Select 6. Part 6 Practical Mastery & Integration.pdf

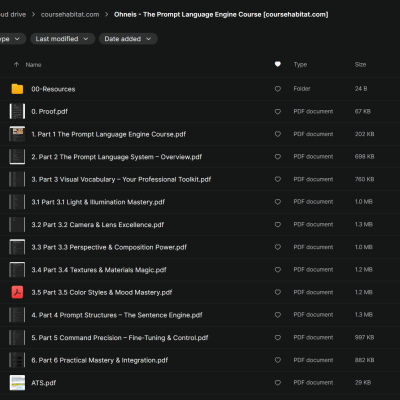pos(100,360)
